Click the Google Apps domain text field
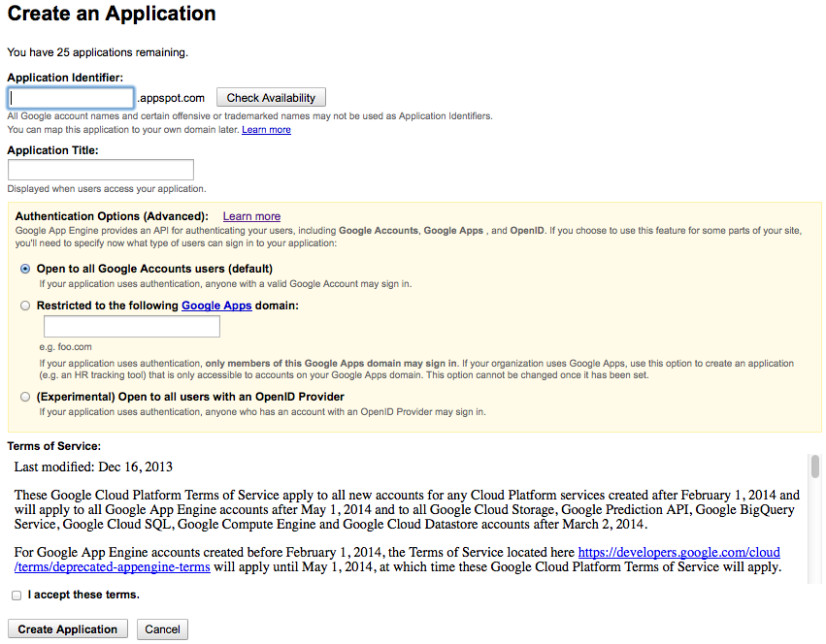This screenshot has width=826, height=644. pos(132,327)
